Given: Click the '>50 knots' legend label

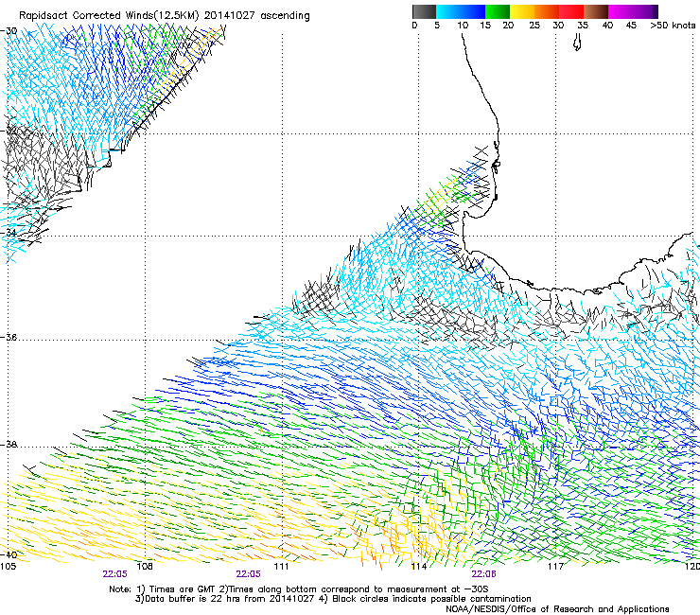Looking at the screenshot, I should pyautogui.click(x=673, y=26).
